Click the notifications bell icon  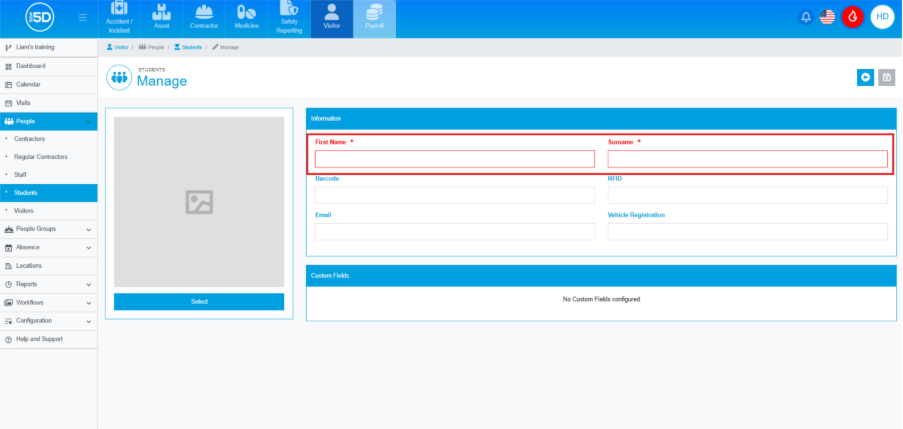805,17
